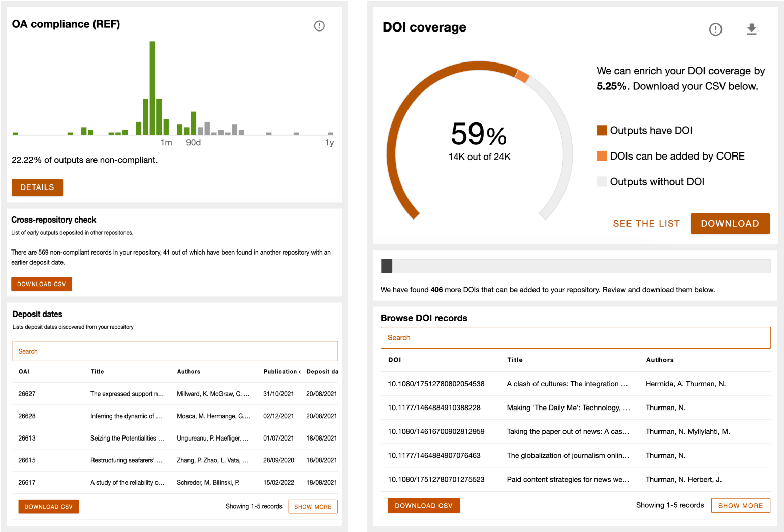Screen dimensions: 784x532
Task: Click the Deposit date column header
Action: 322,372
